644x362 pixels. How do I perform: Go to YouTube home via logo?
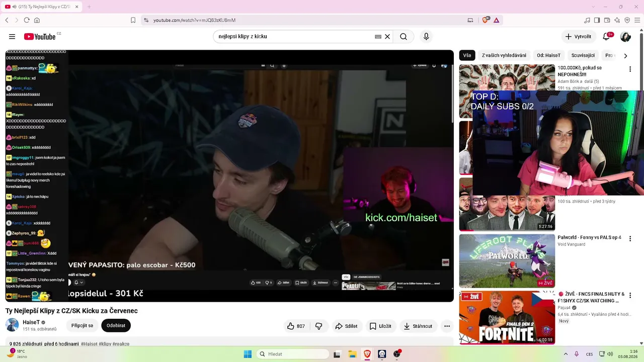(39, 37)
